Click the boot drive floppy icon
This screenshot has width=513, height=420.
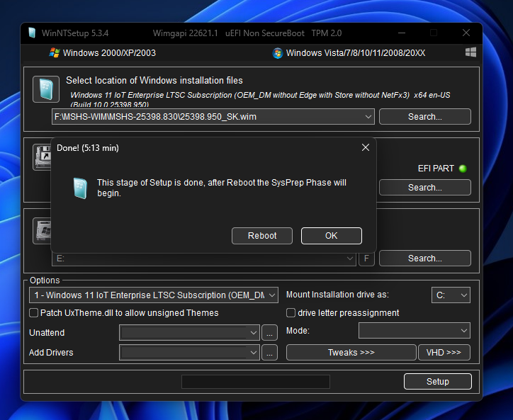coord(43,157)
